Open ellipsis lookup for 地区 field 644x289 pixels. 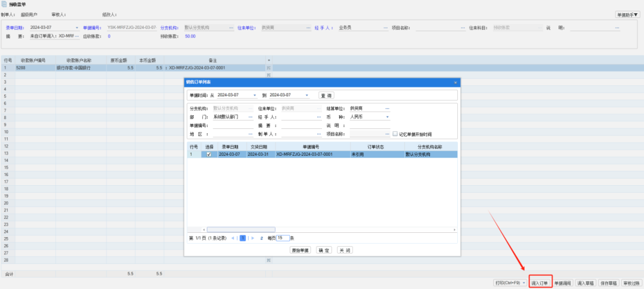pyautogui.click(x=250, y=134)
